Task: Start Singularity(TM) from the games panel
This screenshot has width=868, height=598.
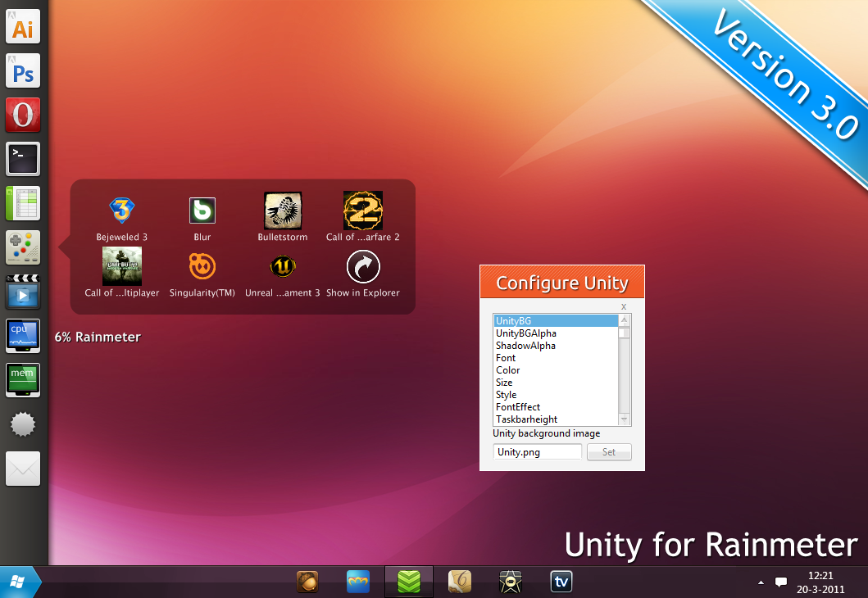Action: click(202, 266)
